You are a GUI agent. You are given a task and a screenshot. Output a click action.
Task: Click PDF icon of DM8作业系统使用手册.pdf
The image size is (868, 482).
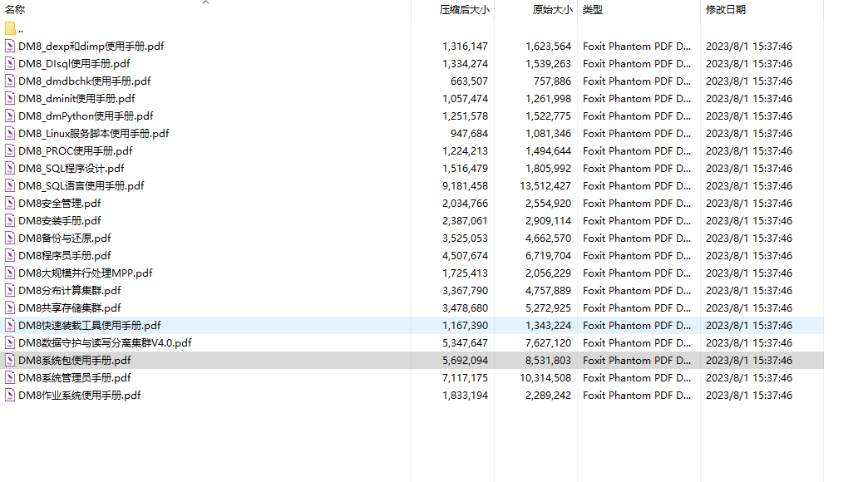10,395
